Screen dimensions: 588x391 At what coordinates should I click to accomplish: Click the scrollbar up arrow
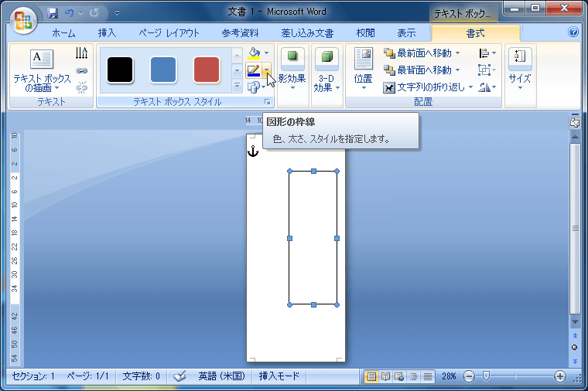coord(575,137)
